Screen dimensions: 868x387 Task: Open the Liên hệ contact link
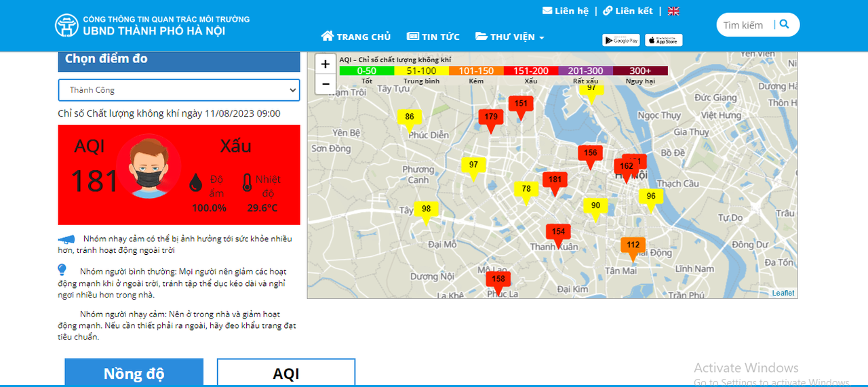click(x=566, y=11)
